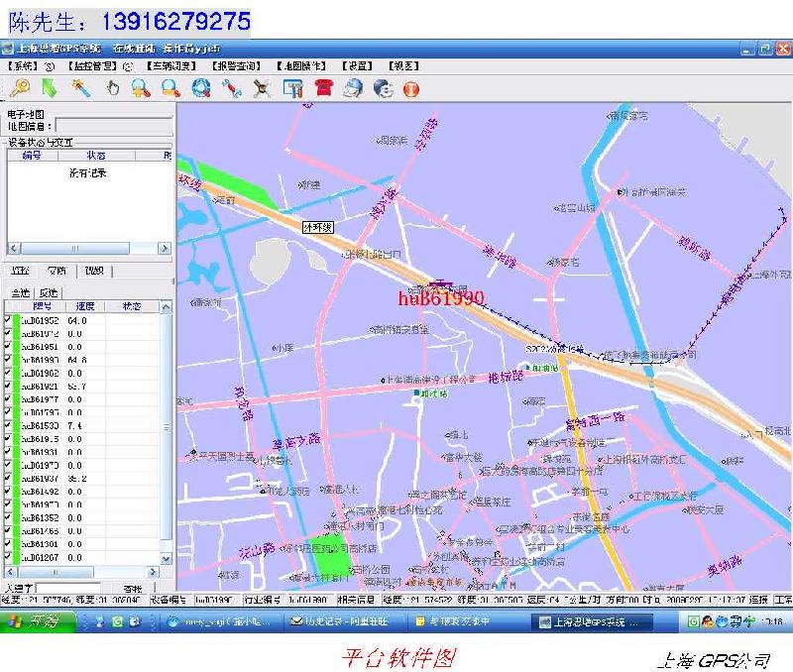The image size is (793, 672).
Task: Click the orange exit icon in toolbar
Action: (x=410, y=88)
